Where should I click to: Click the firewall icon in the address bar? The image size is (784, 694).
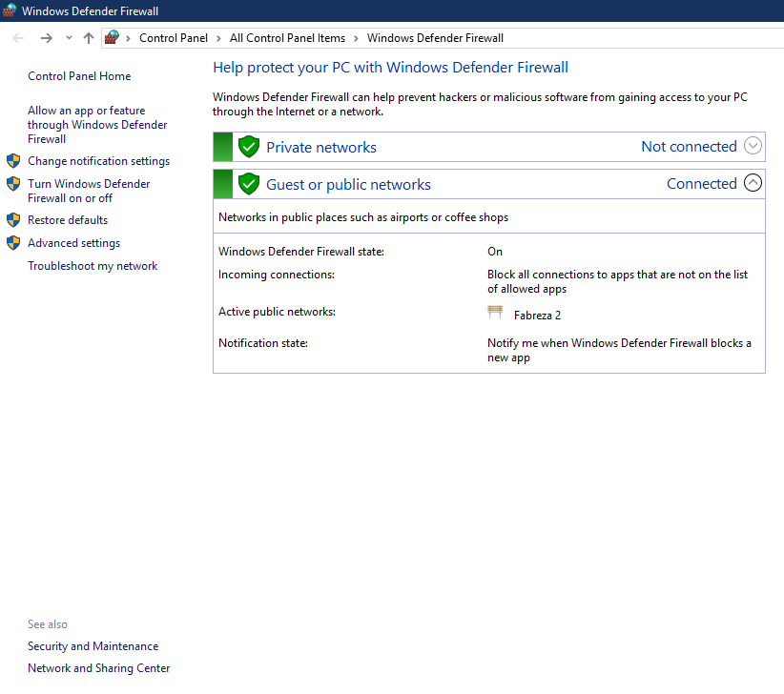click(112, 37)
